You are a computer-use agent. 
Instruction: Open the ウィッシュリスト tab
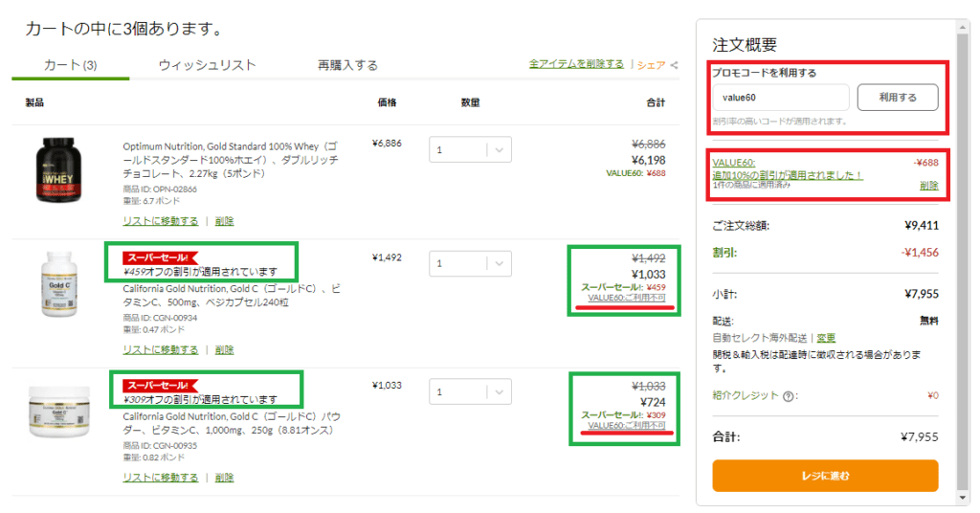[207, 65]
